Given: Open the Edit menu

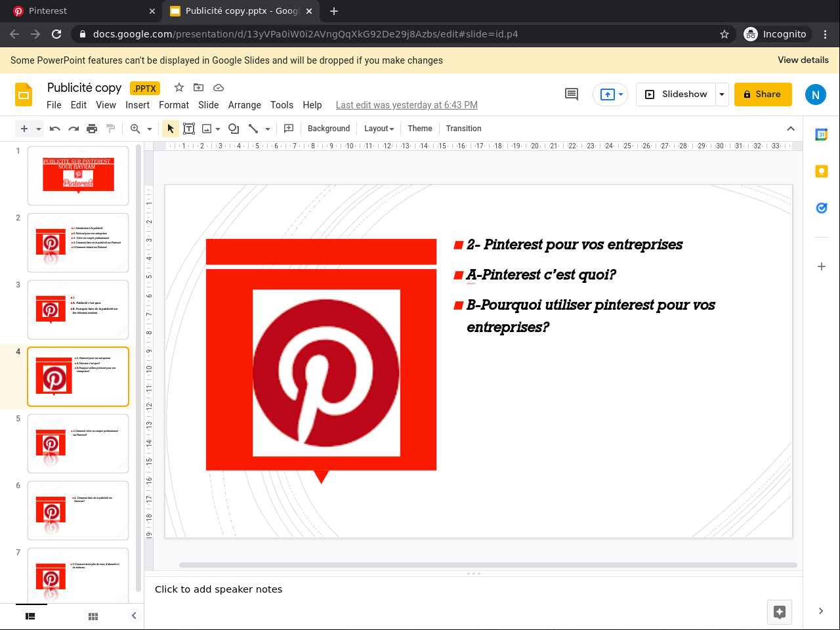Looking at the screenshot, I should pos(79,105).
